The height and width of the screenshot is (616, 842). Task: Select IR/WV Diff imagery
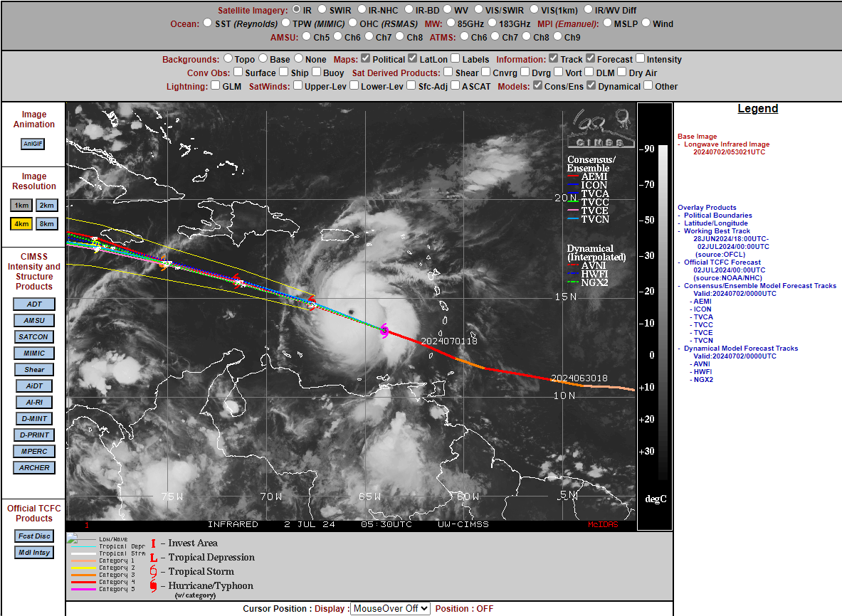(588, 9)
